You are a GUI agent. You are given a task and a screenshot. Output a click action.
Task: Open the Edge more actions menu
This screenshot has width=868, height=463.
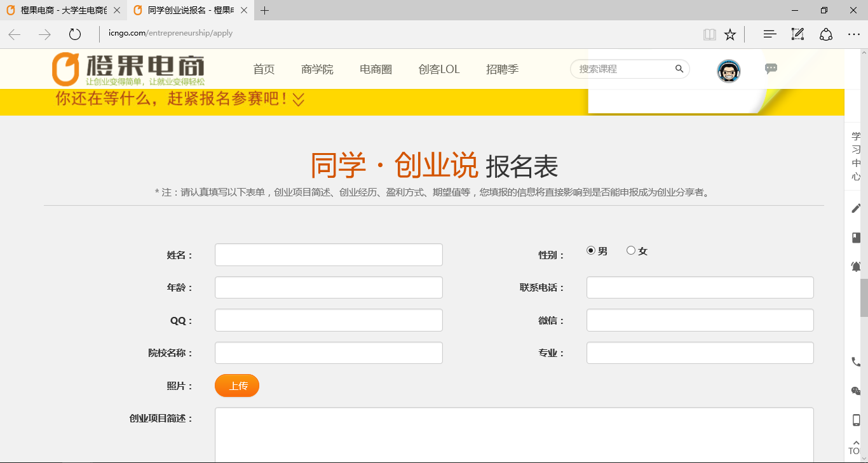pos(853,34)
